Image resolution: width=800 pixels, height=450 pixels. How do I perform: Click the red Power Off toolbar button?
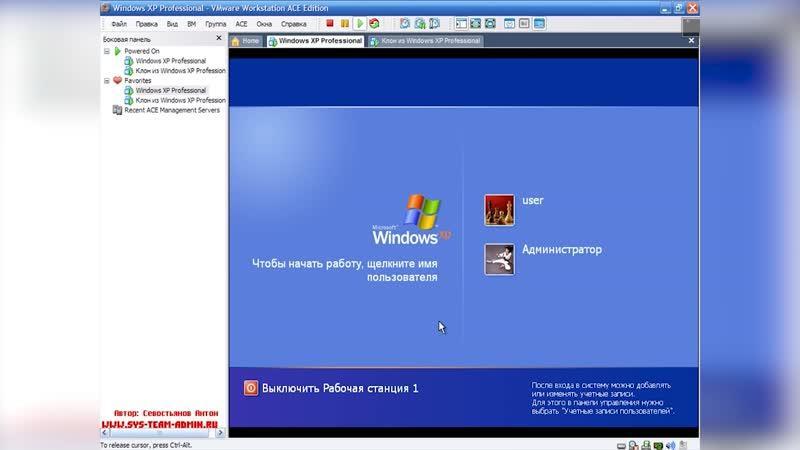click(330, 22)
